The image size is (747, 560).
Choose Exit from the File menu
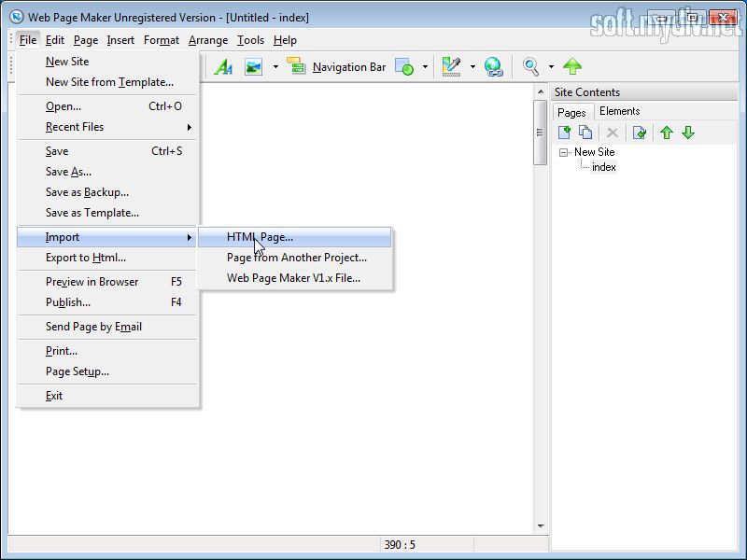pos(107,396)
